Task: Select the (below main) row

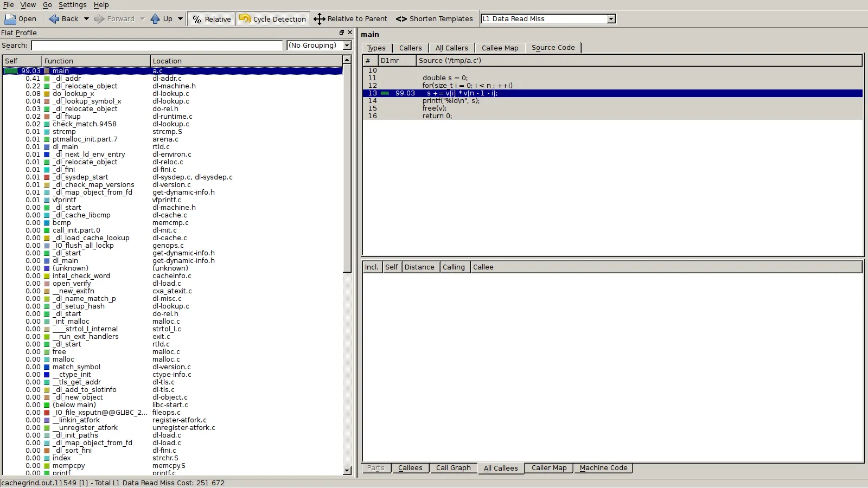Action: click(x=173, y=405)
